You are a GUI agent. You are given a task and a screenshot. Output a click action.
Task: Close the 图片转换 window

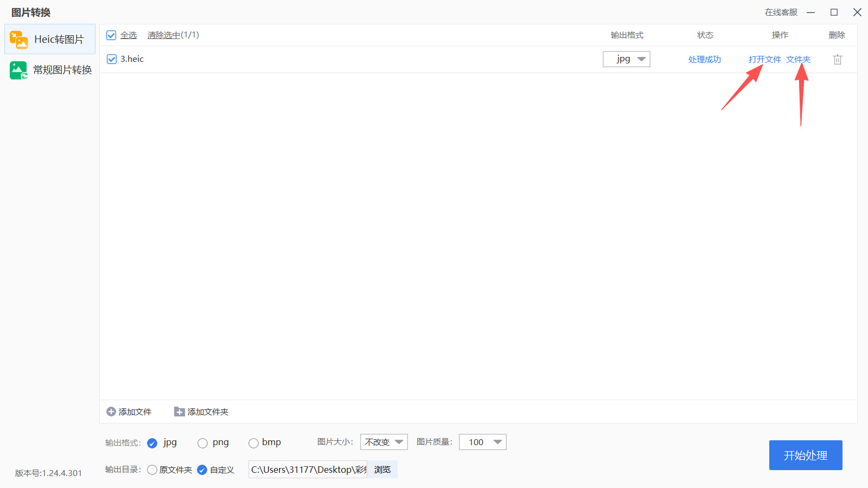[857, 12]
